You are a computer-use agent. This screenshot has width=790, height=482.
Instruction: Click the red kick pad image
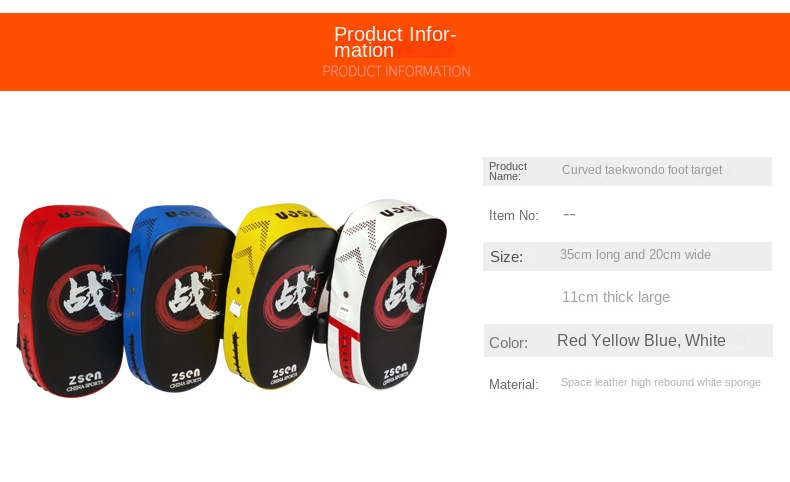coord(72,301)
